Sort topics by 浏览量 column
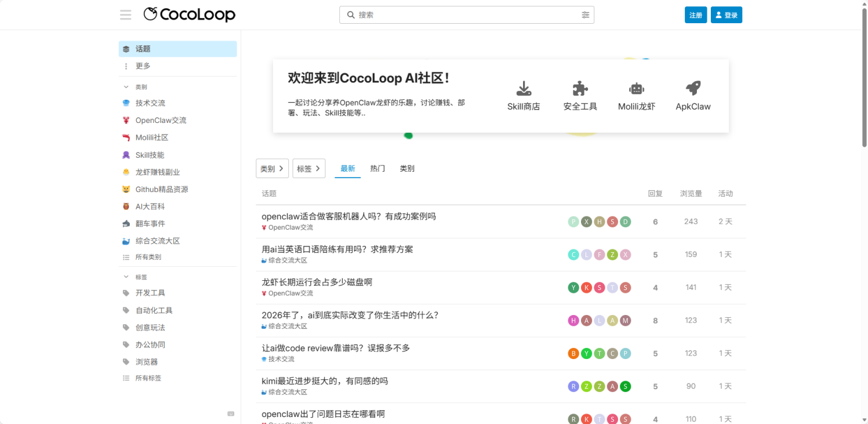868x424 pixels. click(x=691, y=194)
